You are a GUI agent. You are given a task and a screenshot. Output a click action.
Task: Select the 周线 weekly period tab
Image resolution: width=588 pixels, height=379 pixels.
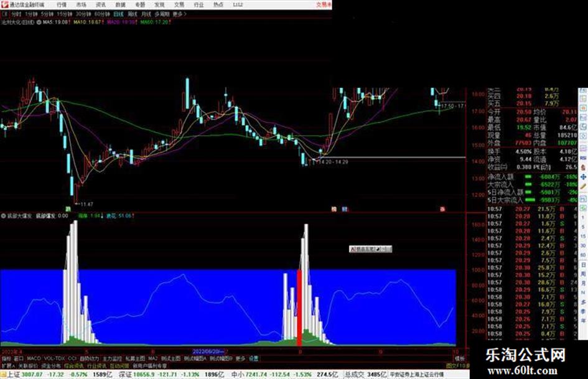pos(133,14)
